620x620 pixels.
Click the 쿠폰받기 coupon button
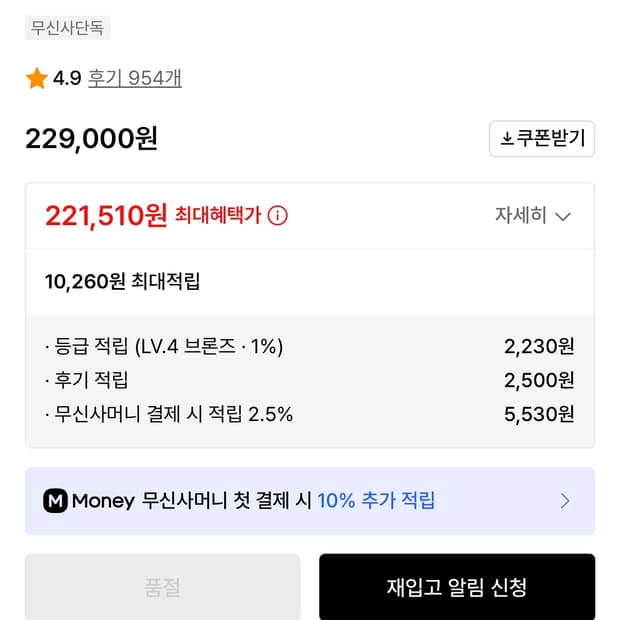(542, 139)
